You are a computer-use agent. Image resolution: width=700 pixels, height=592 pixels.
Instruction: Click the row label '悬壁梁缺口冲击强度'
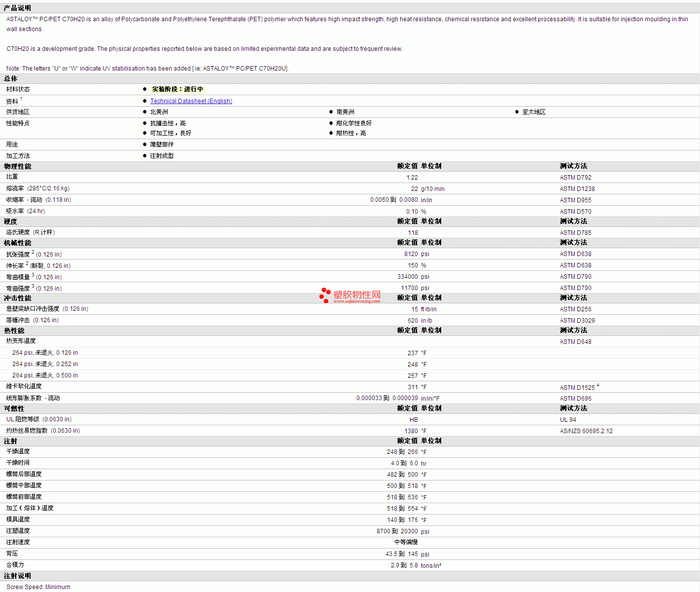tap(33, 309)
